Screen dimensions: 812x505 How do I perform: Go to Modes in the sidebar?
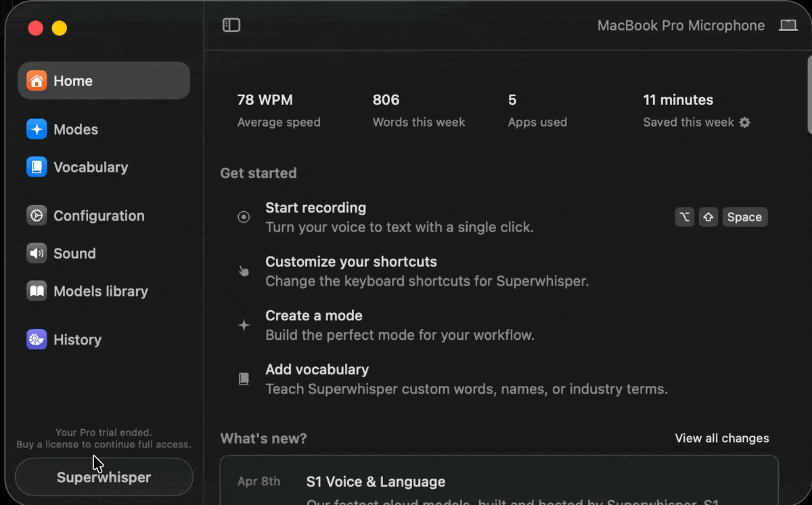pos(76,129)
